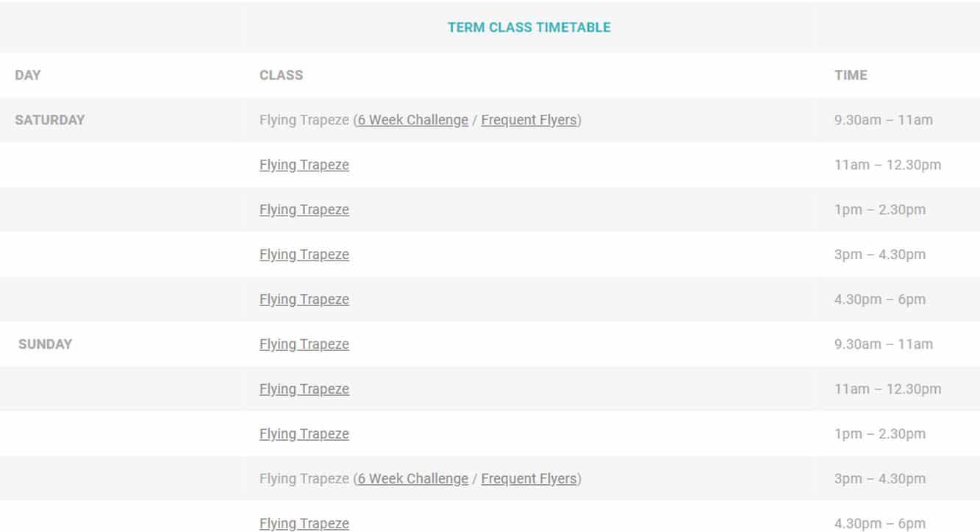Viewport: 980px width, 532px height.
Task: Click Flying Trapeze link for Saturday 11am class
Action: point(304,165)
